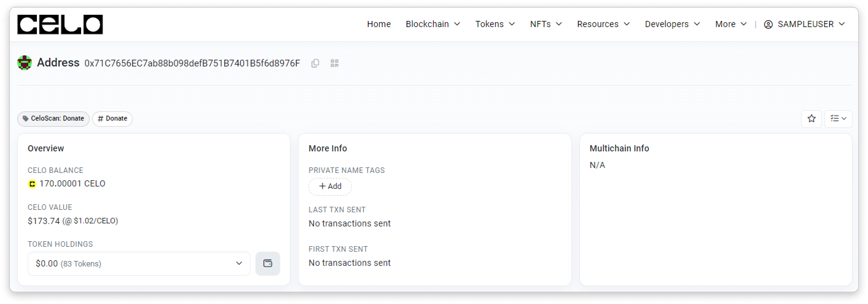Image resolution: width=868 pixels, height=304 pixels.
Task: Open the token holdings wallet view
Action: (268, 263)
